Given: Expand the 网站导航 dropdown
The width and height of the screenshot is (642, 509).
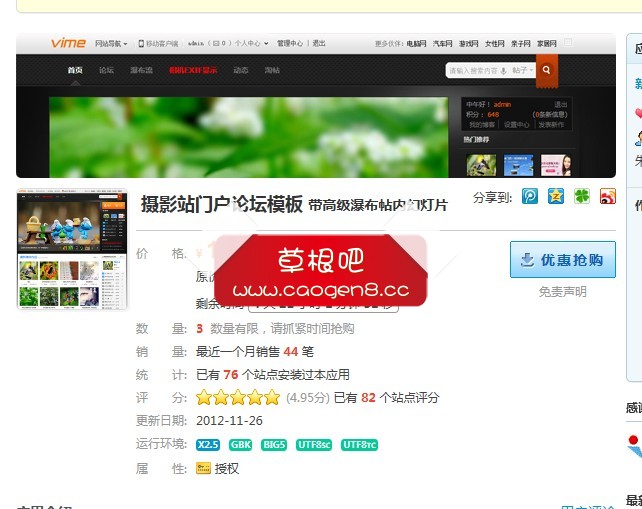Looking at the screenshot, I should click(111, 44).
